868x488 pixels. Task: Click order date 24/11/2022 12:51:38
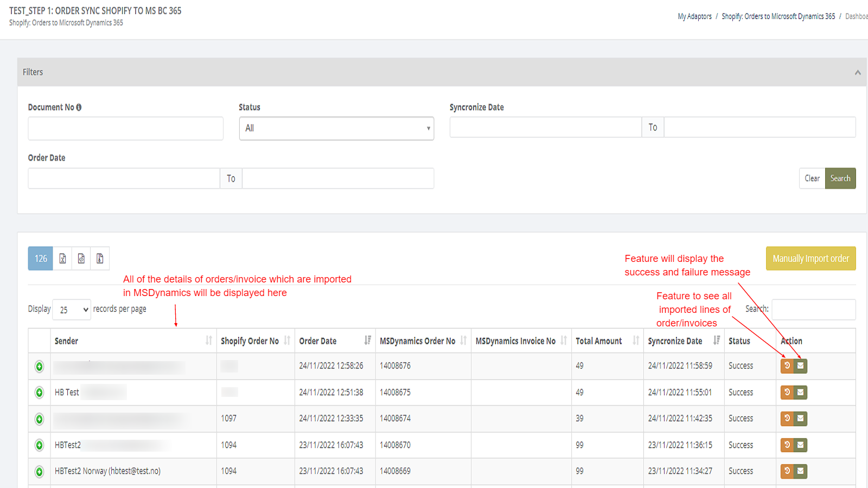click(331, 392)
